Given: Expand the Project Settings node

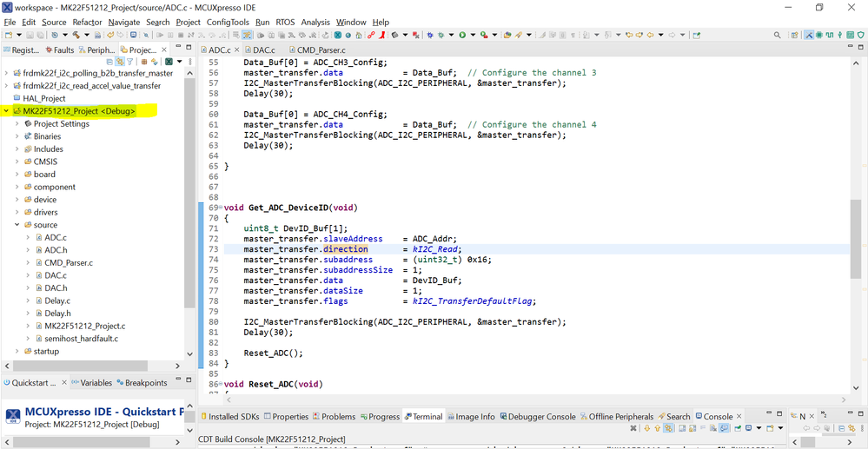Looking at the screenshot, I should coord(17,123).
